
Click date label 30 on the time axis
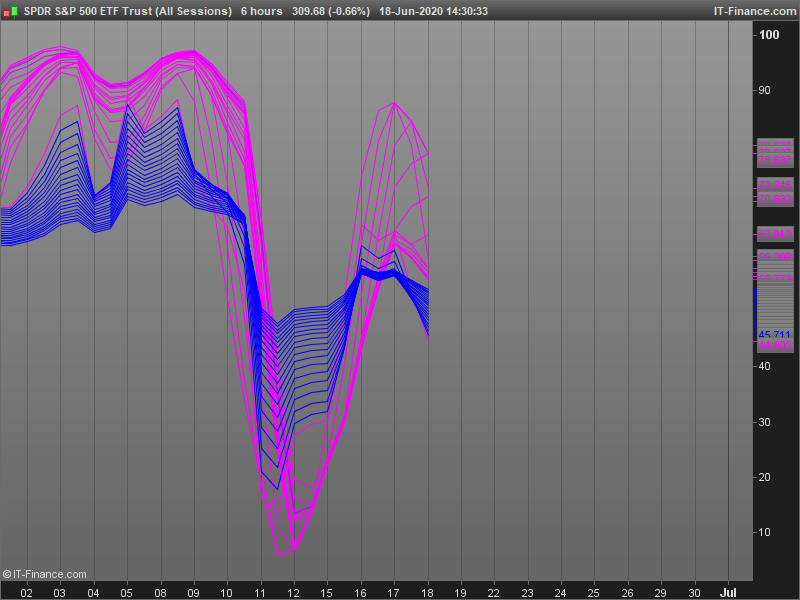click(x=694, y=593)
